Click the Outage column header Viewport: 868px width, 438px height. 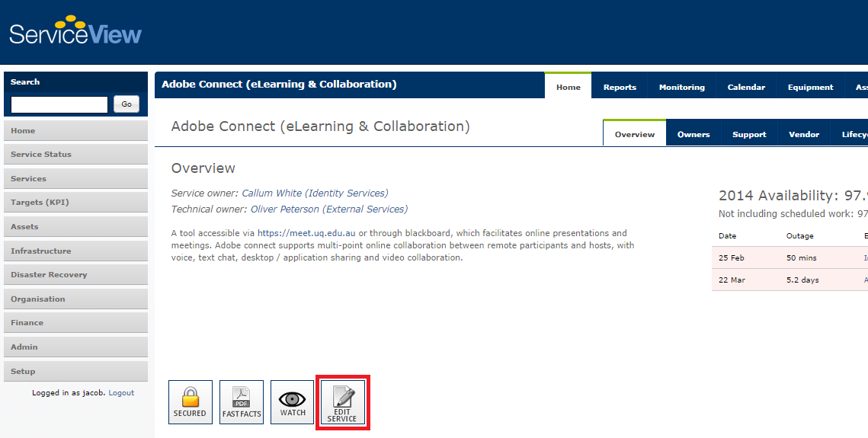800,235
